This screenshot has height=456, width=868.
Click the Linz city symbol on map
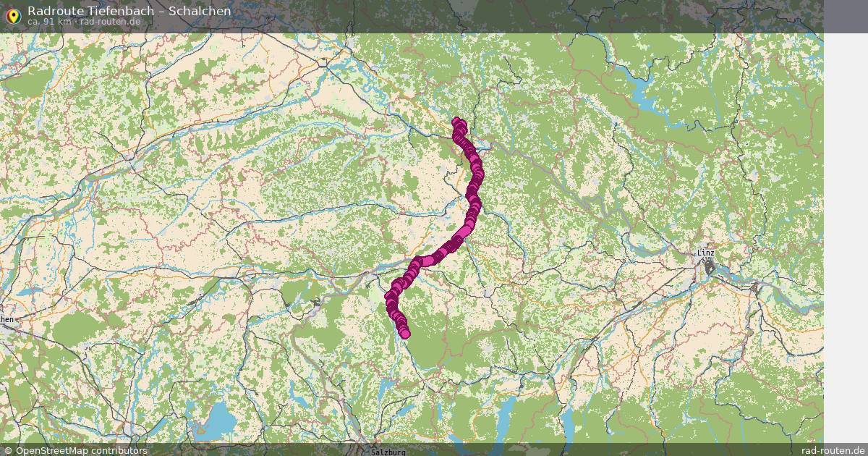[x=710, y=268]
